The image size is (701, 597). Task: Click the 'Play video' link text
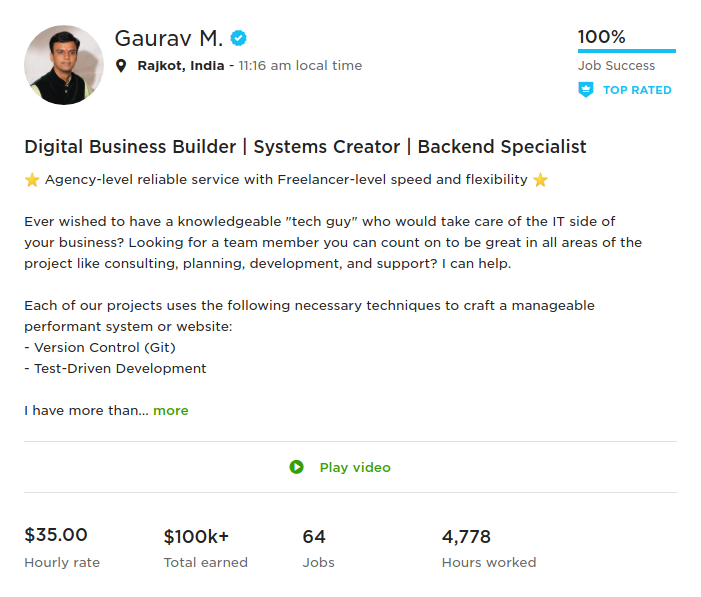click(355, 467)
